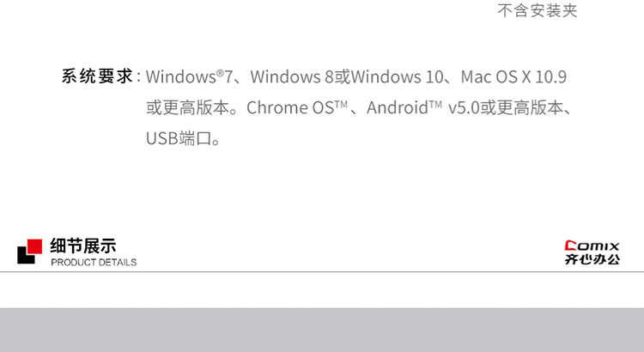The image size is (644, 352).
Task: Click the horizontal divider under section header
Action: (322, 272)
